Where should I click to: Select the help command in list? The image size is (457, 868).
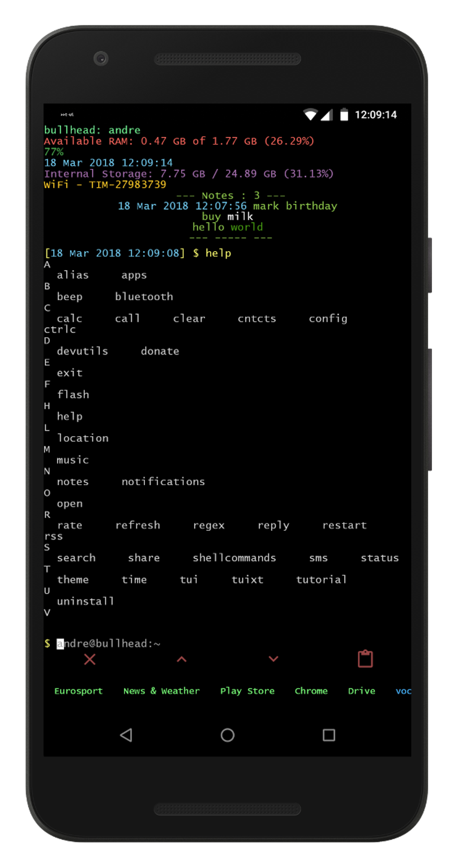69,417
